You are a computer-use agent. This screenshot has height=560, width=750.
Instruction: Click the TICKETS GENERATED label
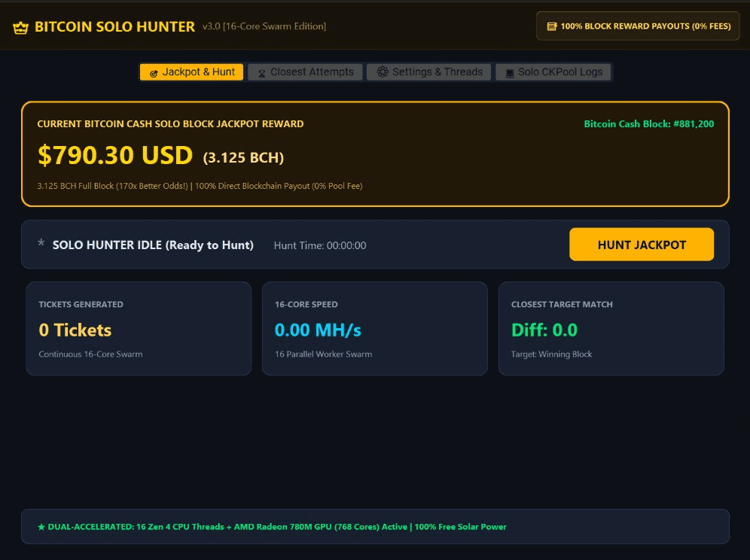click(x=81, y=305)
